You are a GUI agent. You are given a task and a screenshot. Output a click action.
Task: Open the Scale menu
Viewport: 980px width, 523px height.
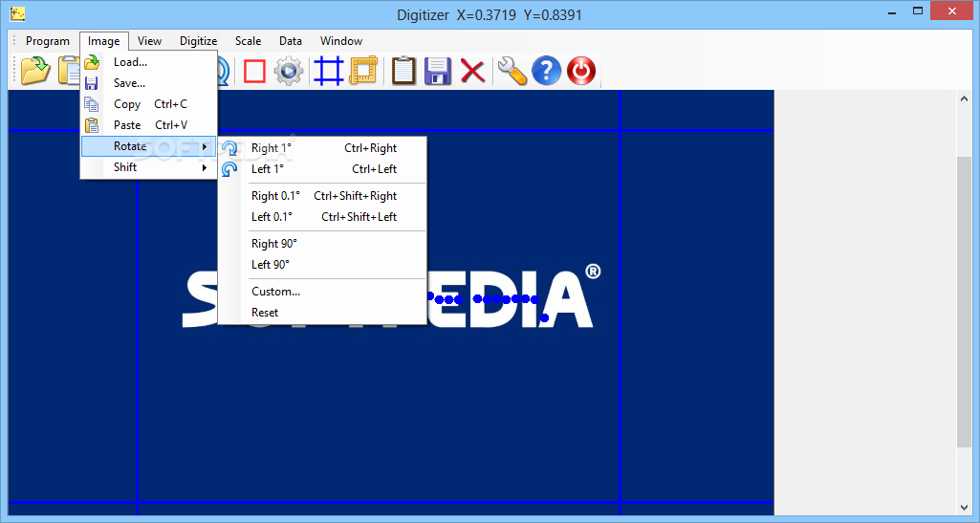[x=249, y=40]
